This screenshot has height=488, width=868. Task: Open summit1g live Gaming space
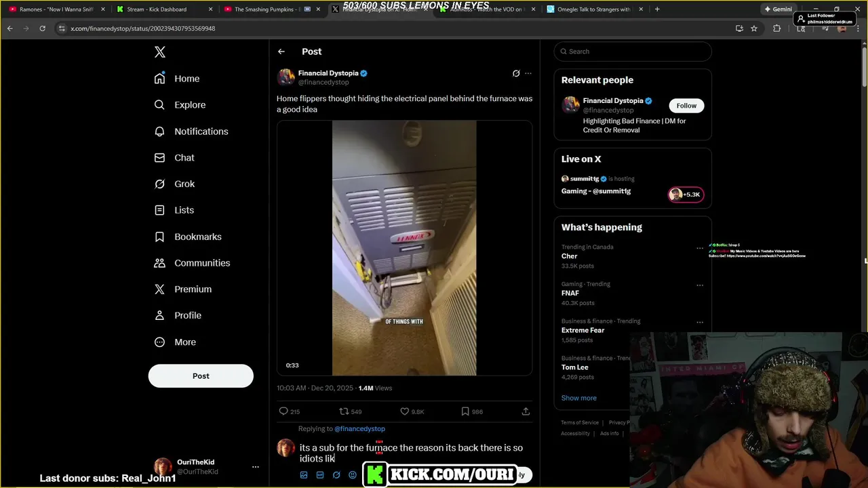[596, 191]
